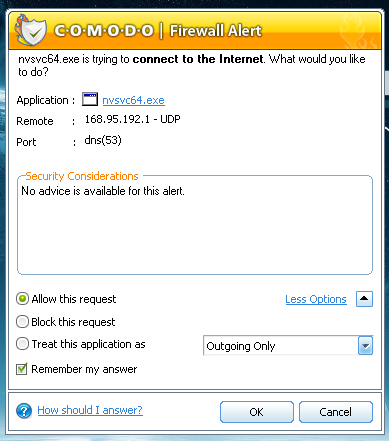Screen dimensions: 389x441
Task: Click the blue question mark help icon
Action: point(24,411)
